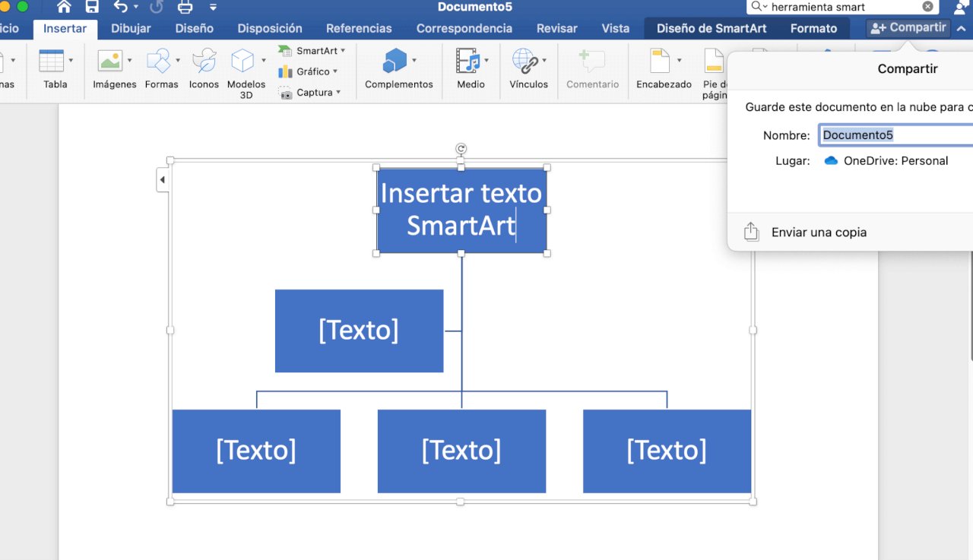Click the Print icon in title bar
The width and height of the screenshot is (973, 560).
coord(185,8)
